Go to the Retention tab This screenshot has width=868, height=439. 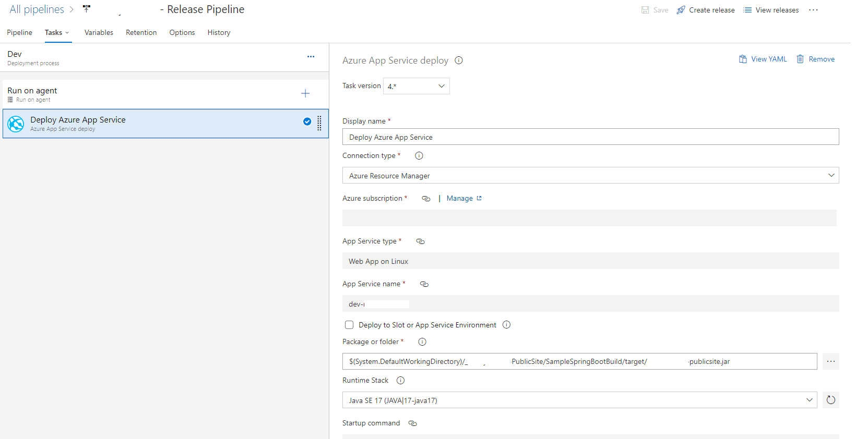pyautogui.click(x=141, y=32)
